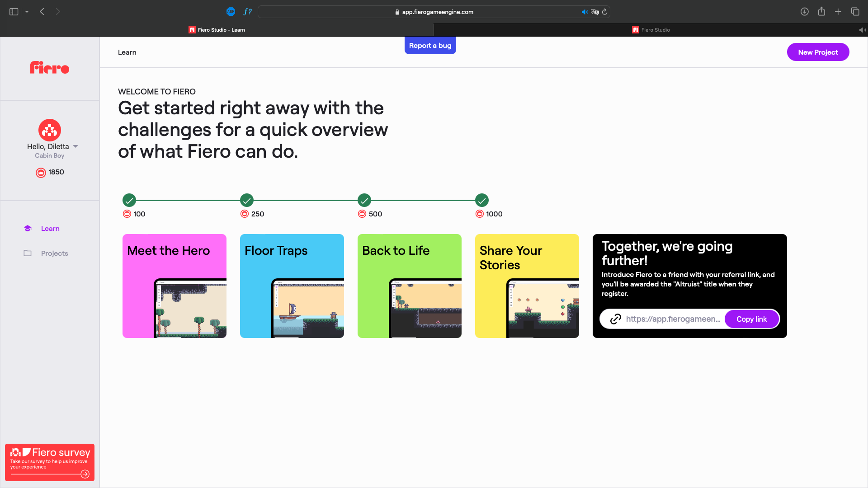Click the coin icon beside 100
Viewport: 868px width, 488px height.
pos(127,214)
